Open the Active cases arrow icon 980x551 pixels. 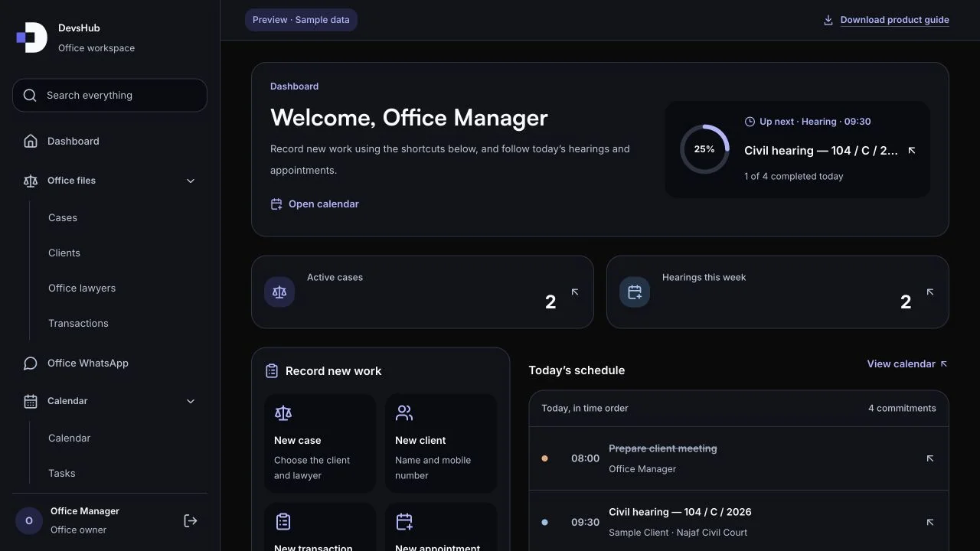point(575,292)
